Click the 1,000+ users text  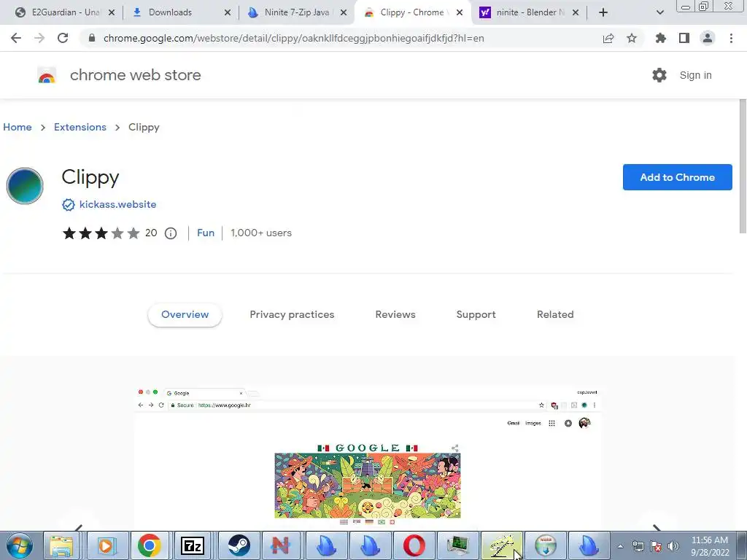point(261,233)
